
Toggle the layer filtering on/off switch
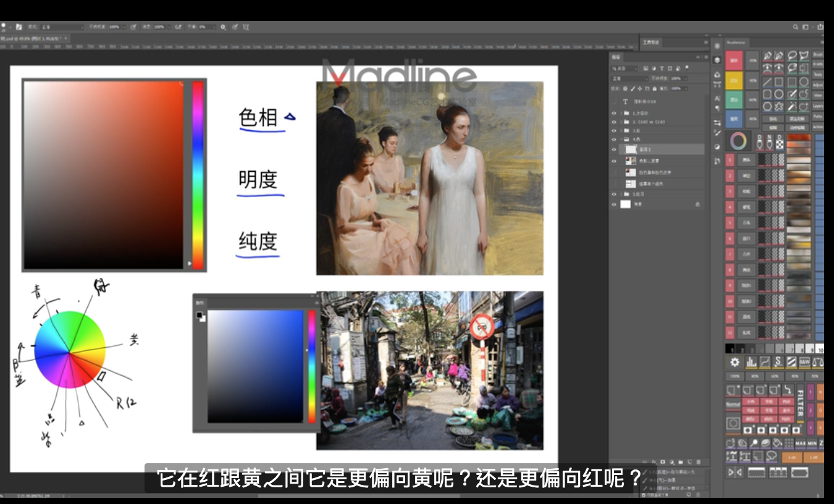tap(686, 69)
